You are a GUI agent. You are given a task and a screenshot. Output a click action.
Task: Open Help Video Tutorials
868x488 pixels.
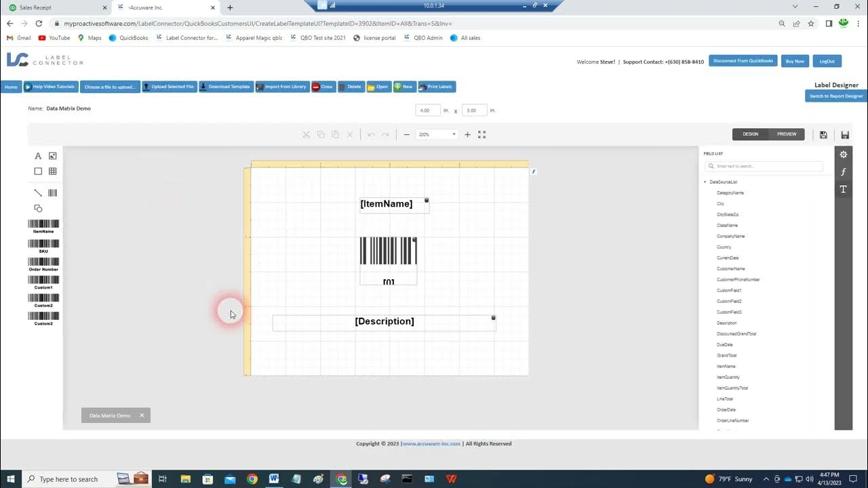click(x=50, y=87)
